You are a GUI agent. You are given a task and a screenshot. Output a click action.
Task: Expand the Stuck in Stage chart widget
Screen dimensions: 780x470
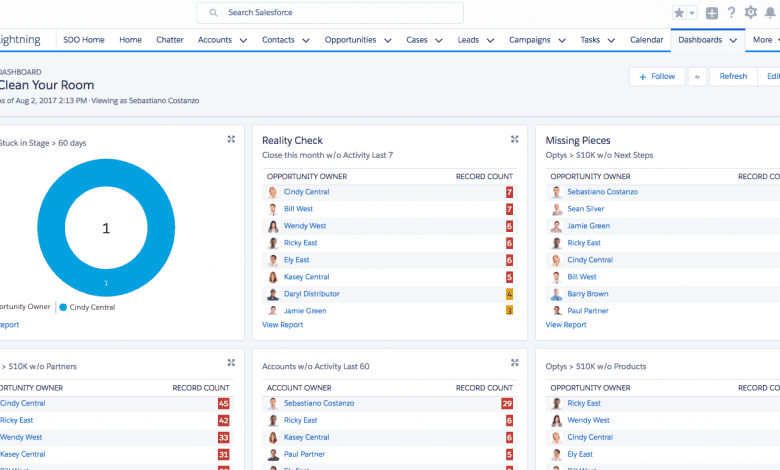pyautogui.click(x=231, y=139)
